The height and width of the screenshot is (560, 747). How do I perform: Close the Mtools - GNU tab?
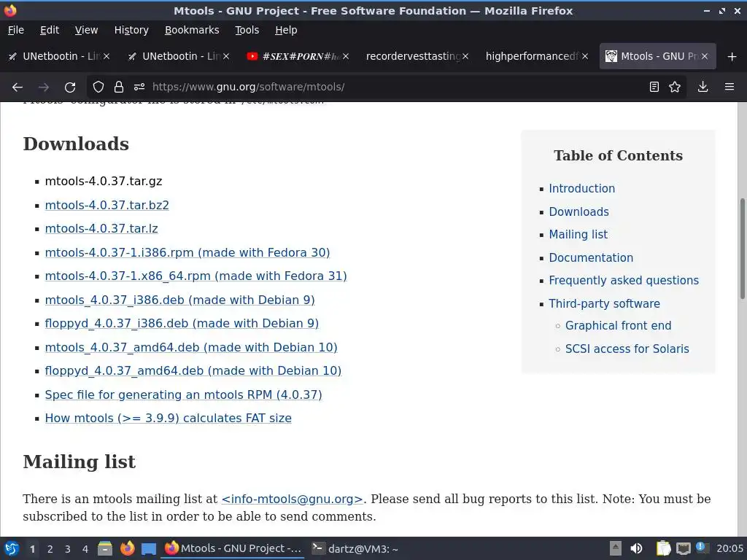click(705, 56)
